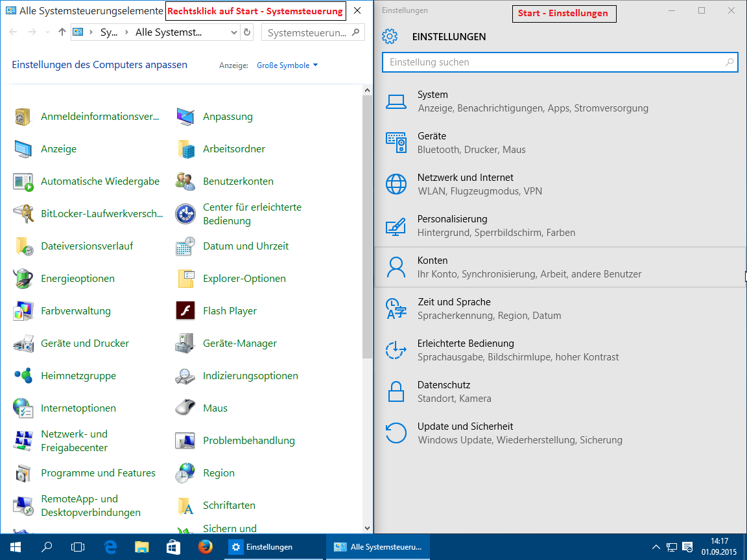Open Energieoptionen battery icon
Screen dimensions: 747x560
(x=23, y=279)
